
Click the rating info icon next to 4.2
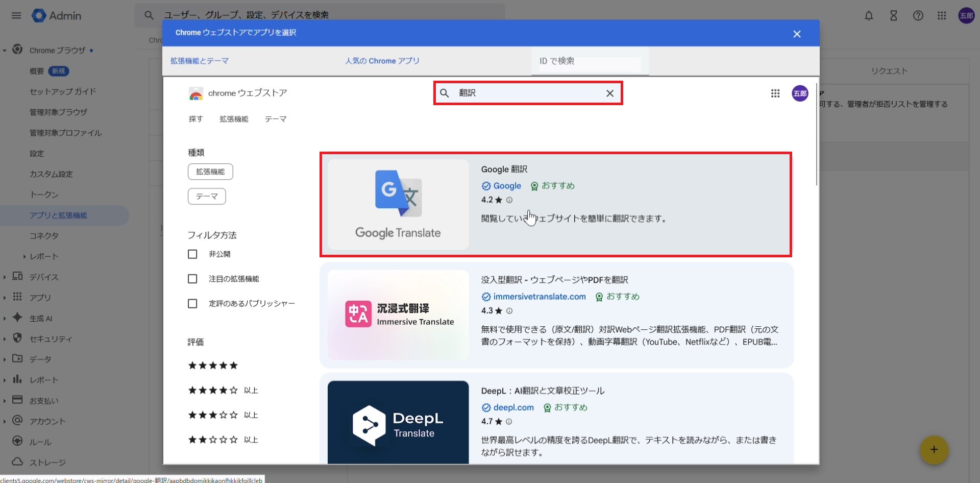[x=509, y=200]
